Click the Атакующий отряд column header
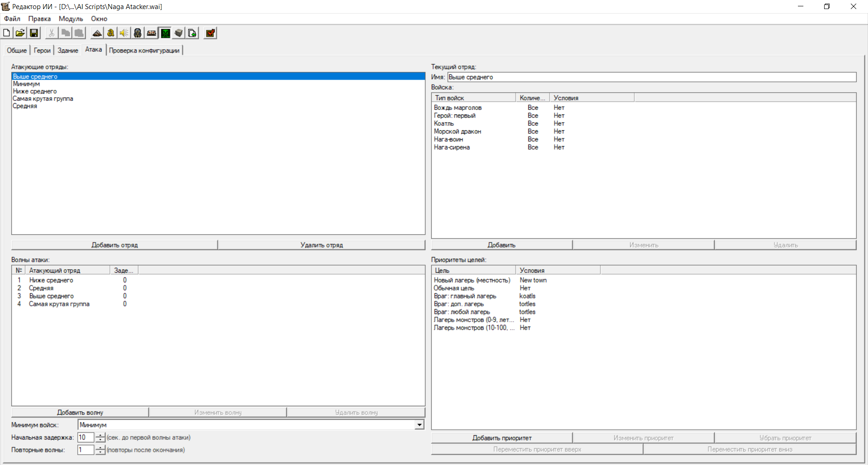The height and width of the screenshot is (465, 868). pyautogui.click(x=68, y=270)
